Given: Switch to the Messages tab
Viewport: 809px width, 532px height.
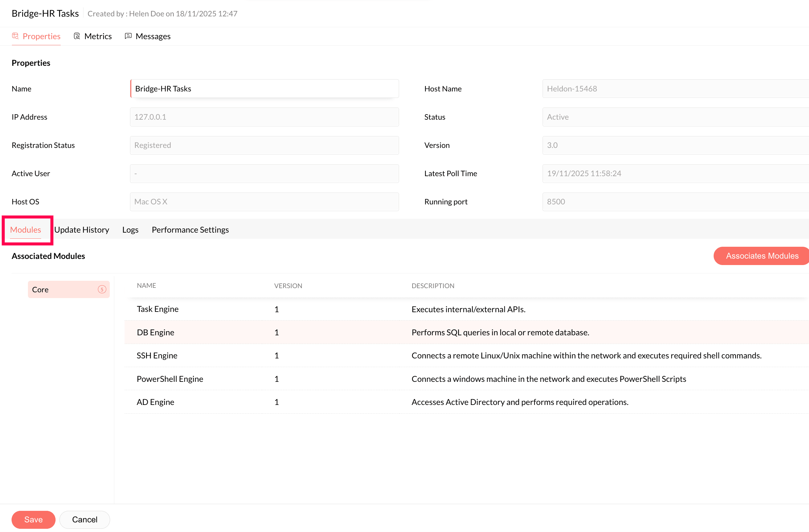Looking at the screenshot, I should point(152,36).
